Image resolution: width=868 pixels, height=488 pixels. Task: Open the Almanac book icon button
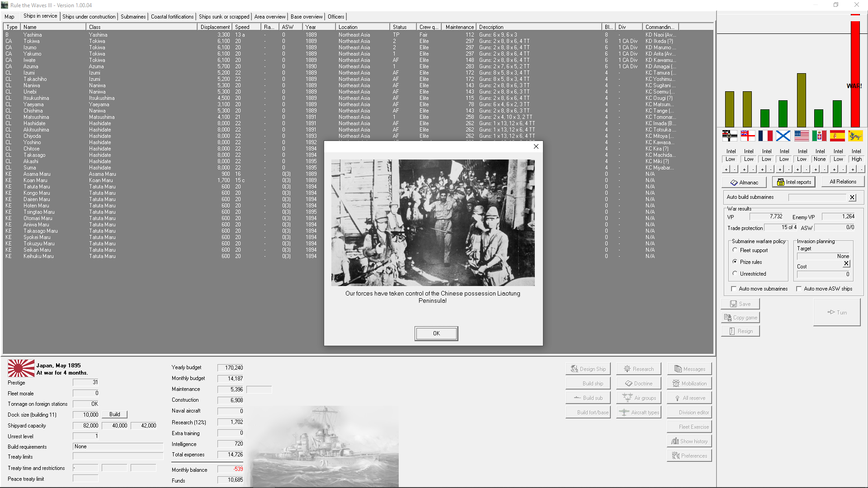click(744, 182)
